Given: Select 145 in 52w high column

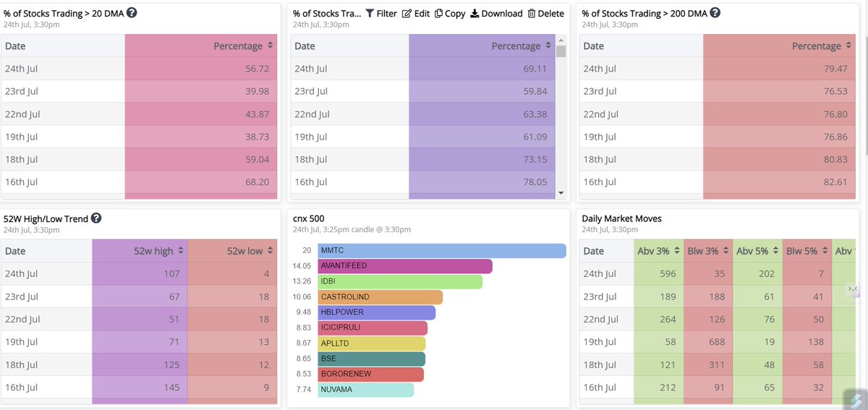Looking at the screenshot, I should 171,387.
